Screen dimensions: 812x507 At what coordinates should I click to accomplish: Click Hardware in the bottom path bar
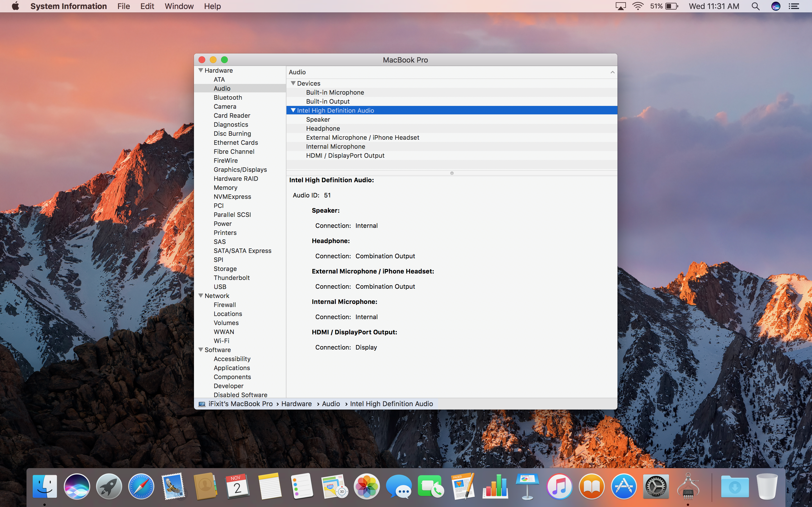pos(296,404)
